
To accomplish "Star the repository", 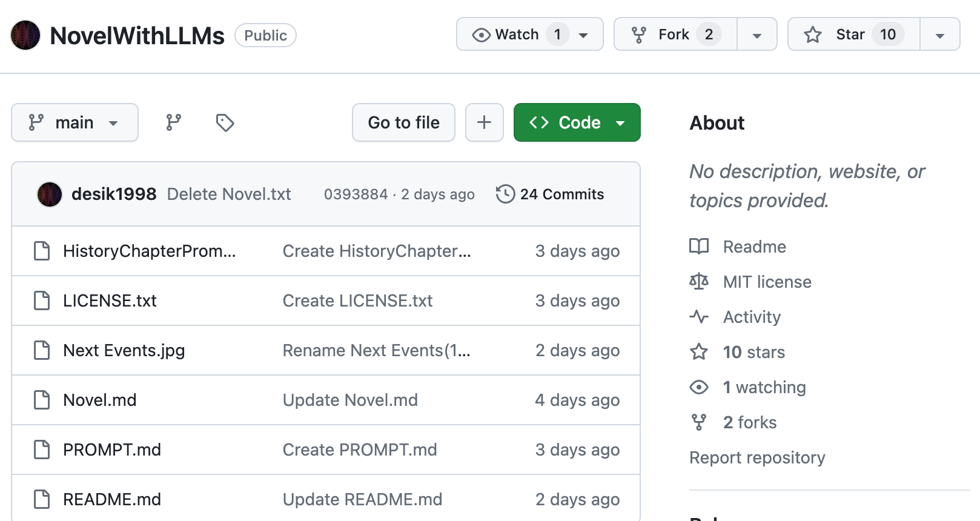I will 853,34.
